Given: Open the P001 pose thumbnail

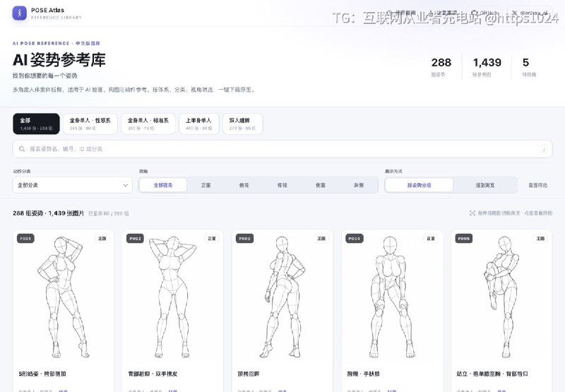Looking at the screenshot, I should tap(64, 297).
